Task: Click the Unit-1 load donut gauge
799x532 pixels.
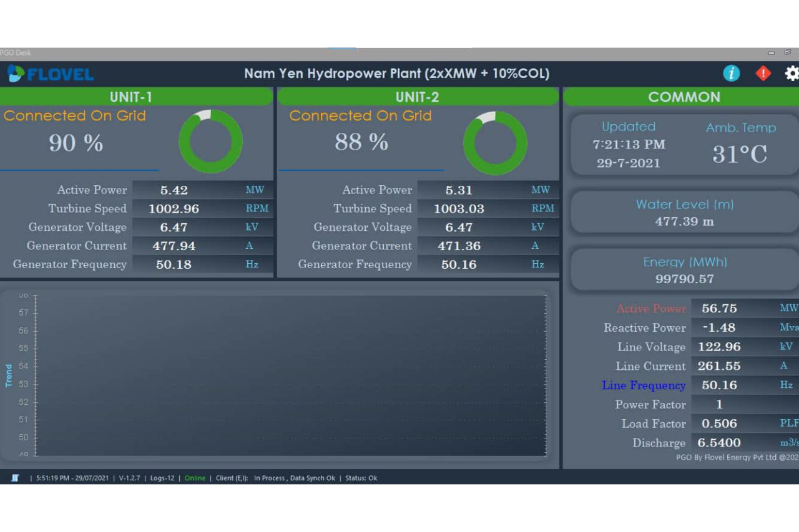Action: pos(210,142)
